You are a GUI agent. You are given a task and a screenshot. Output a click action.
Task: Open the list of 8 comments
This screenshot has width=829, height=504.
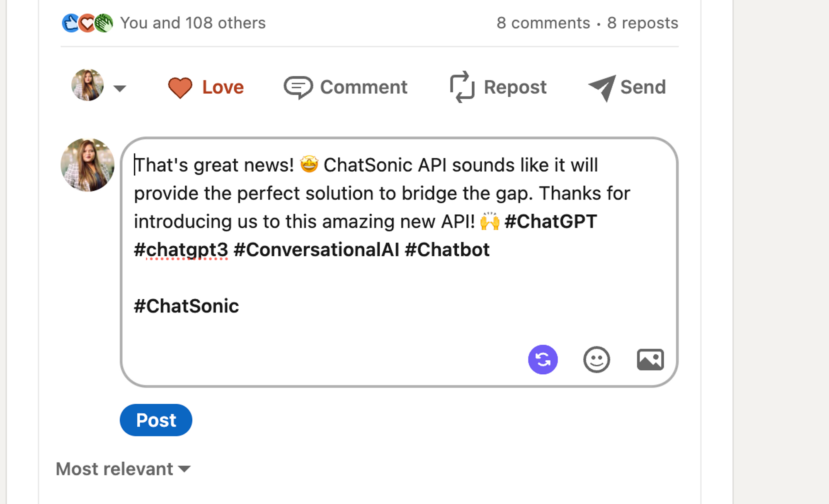[x=543, y=23]
